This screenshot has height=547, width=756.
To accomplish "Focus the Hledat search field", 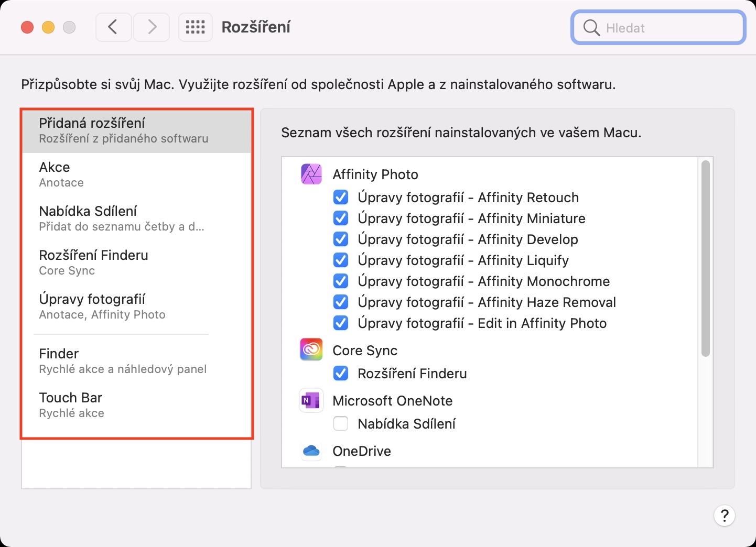I will click(658, 28).
